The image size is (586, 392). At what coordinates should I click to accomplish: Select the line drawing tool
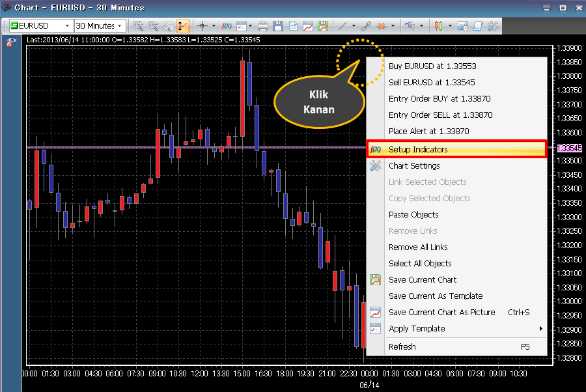[x=342, y=26]
